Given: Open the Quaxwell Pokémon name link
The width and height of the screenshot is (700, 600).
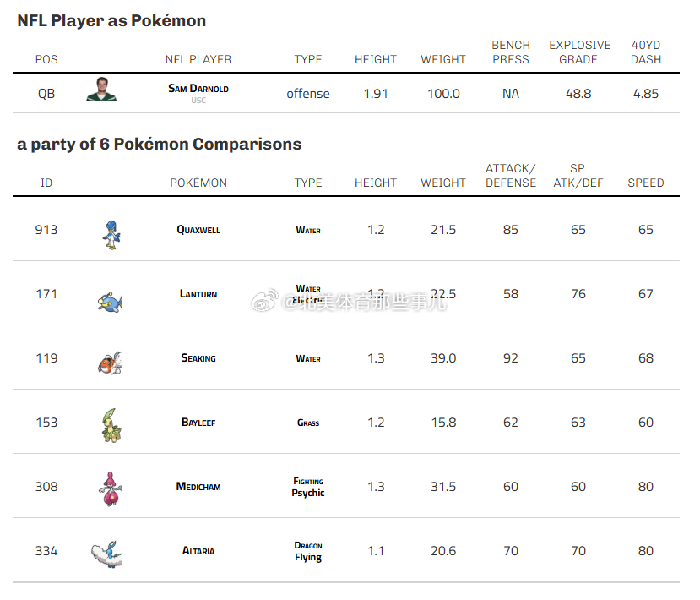Looking at the screenshot, I should click(198, 230).
